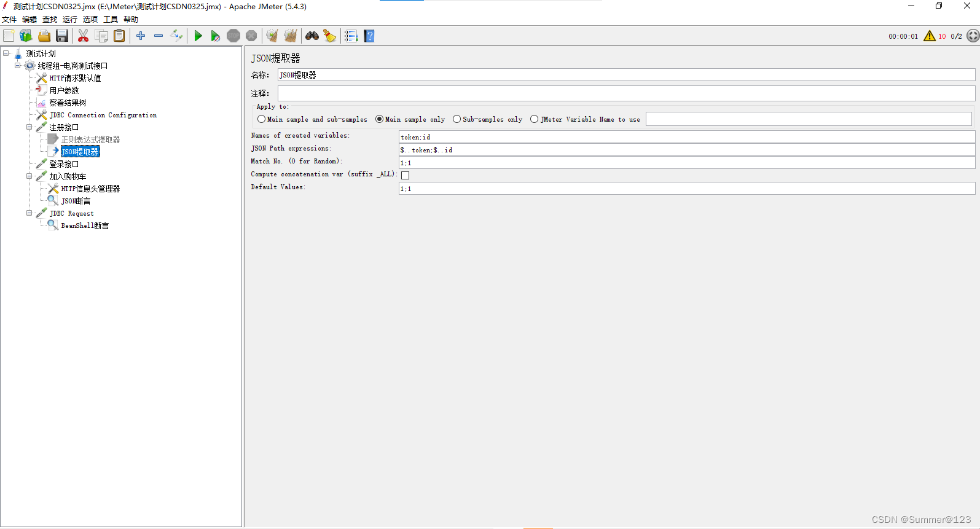Image resolution: width=980 pixels, height=529 pixels.
Task: Click the Paste clipboard icon
Action: point(119,36)
